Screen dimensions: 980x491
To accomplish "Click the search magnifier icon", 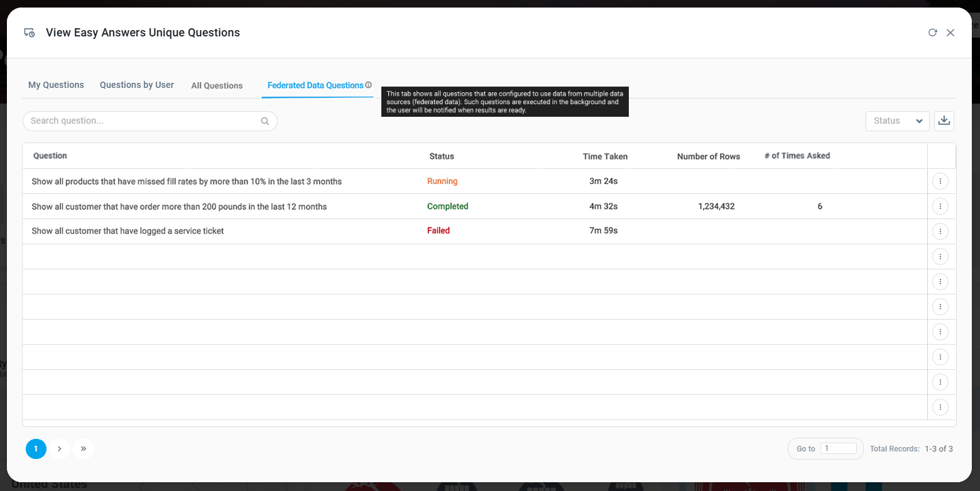I will click(x=265, y=121).
